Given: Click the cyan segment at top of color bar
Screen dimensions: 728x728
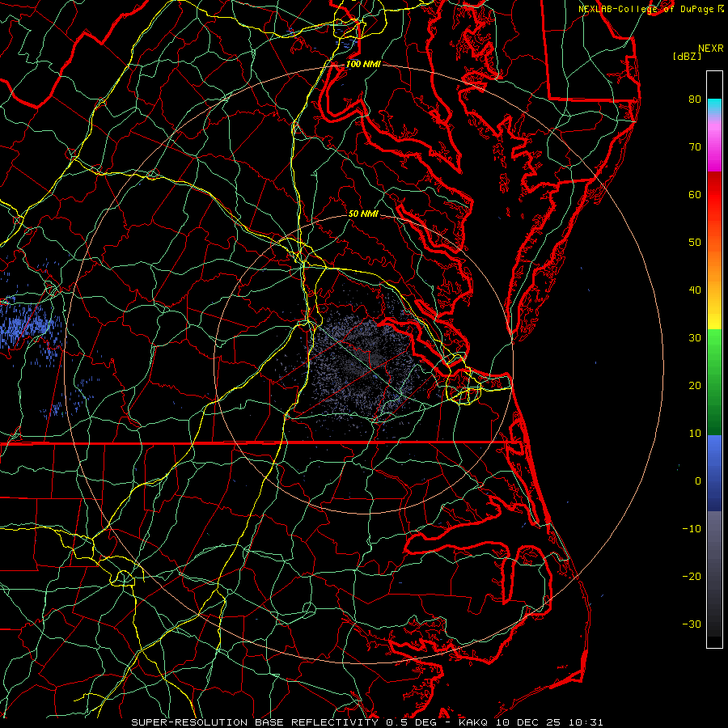Looking at the screenshot, I should click(714, 105).
